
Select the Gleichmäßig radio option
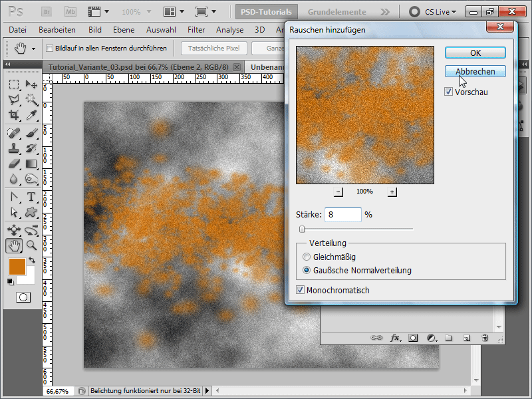pyautogui.click(x=307, y=257)
